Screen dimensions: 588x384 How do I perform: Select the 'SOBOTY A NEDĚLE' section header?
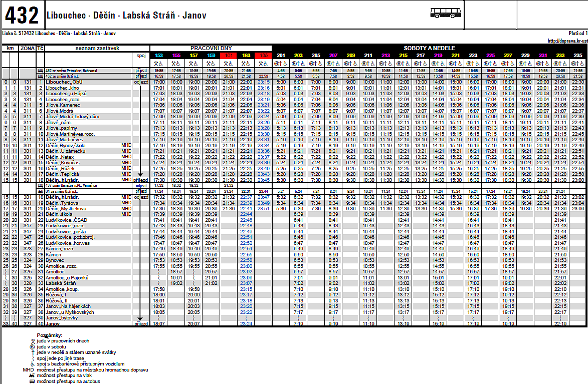[430, 48]
